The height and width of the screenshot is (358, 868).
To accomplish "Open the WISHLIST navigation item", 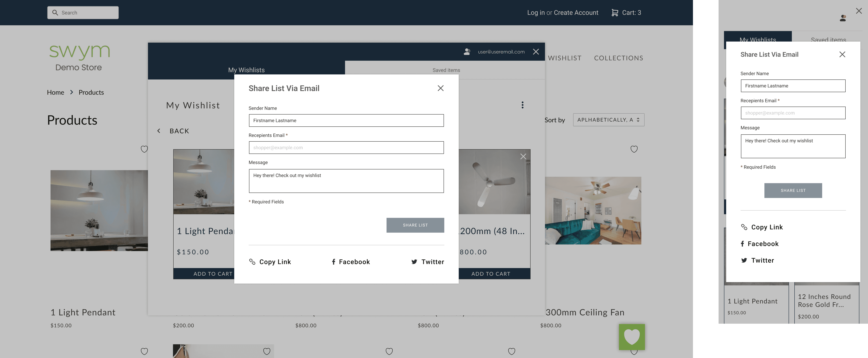I will pos(565,58).
